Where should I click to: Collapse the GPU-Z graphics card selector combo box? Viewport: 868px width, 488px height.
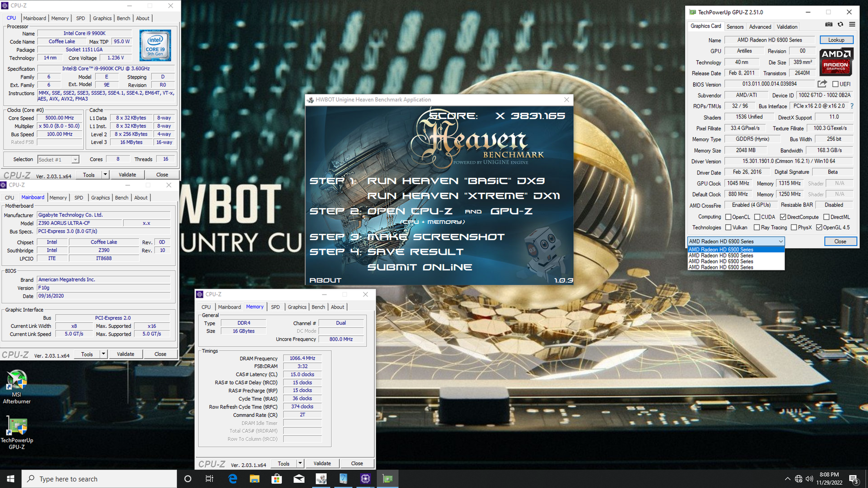click(x=736, y=241)
